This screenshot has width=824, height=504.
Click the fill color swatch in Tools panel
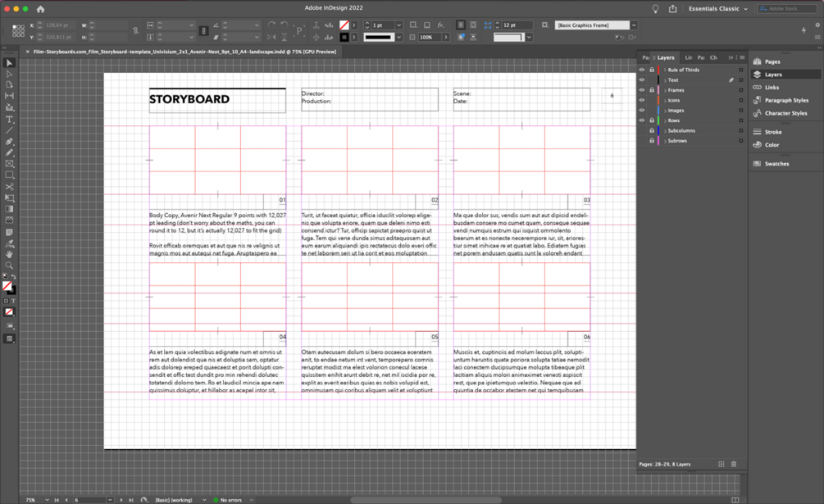tap(7, 285)
